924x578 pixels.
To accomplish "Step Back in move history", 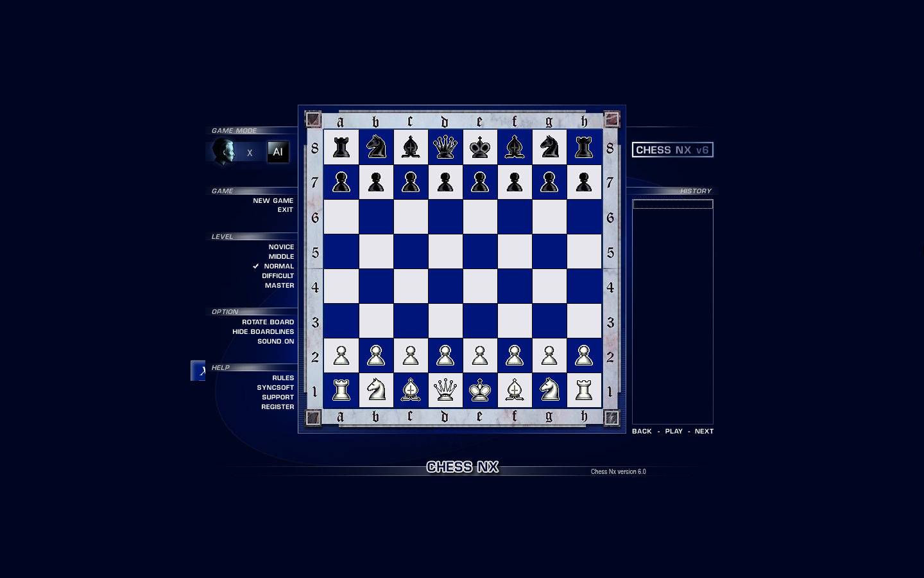I will (642, 431).
